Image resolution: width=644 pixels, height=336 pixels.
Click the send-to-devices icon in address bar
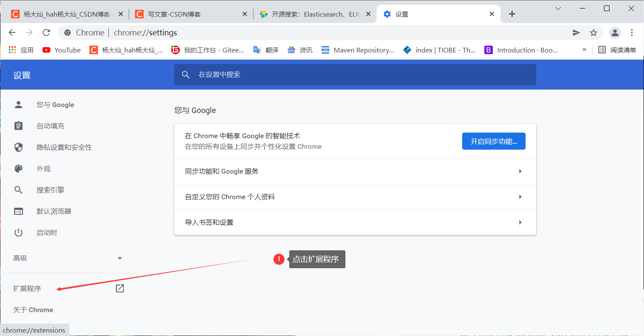pos(576,33)
